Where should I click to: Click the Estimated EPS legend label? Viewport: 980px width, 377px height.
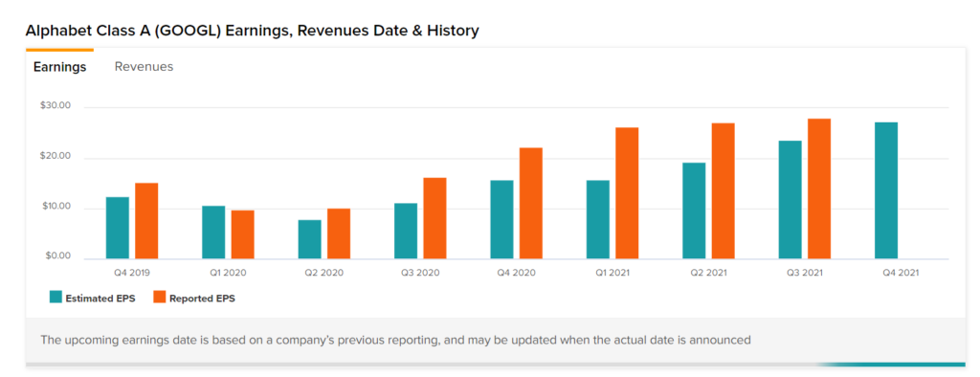click(99, 299)
